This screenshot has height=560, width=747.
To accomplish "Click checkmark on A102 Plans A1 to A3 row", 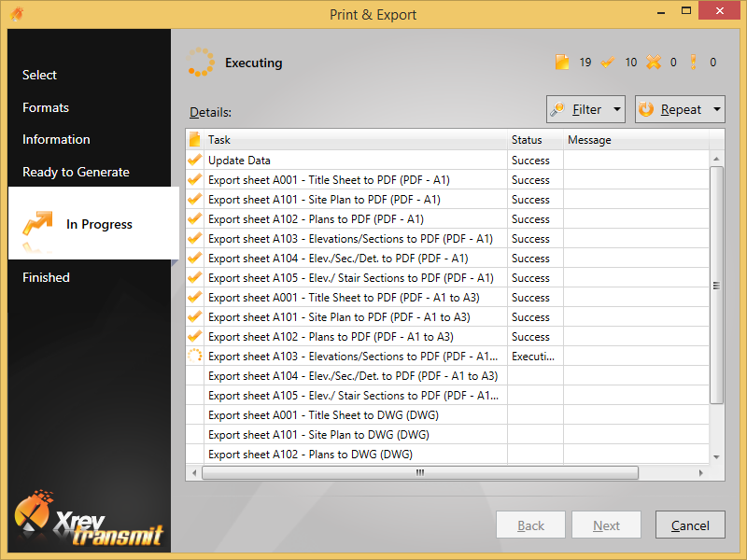I will (194, 336).
